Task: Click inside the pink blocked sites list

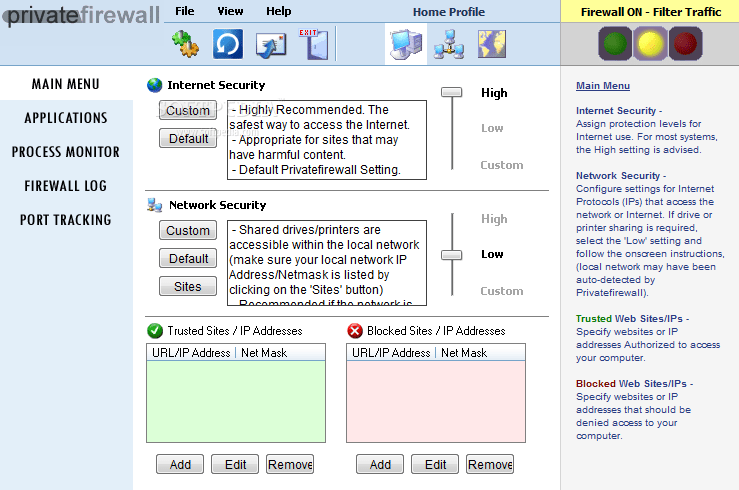Action: pyautogui.click(x=436, y=401)
